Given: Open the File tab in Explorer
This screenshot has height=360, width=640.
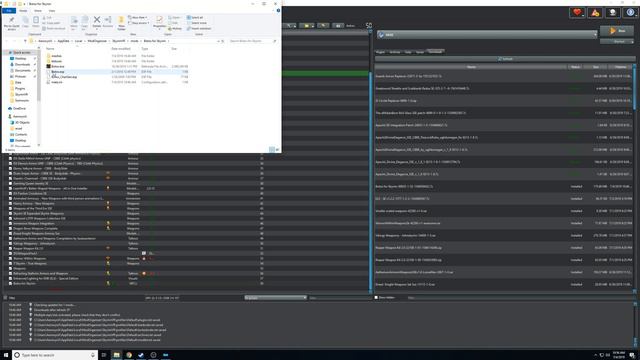Looking at the screenshot, I should point(9,11).
